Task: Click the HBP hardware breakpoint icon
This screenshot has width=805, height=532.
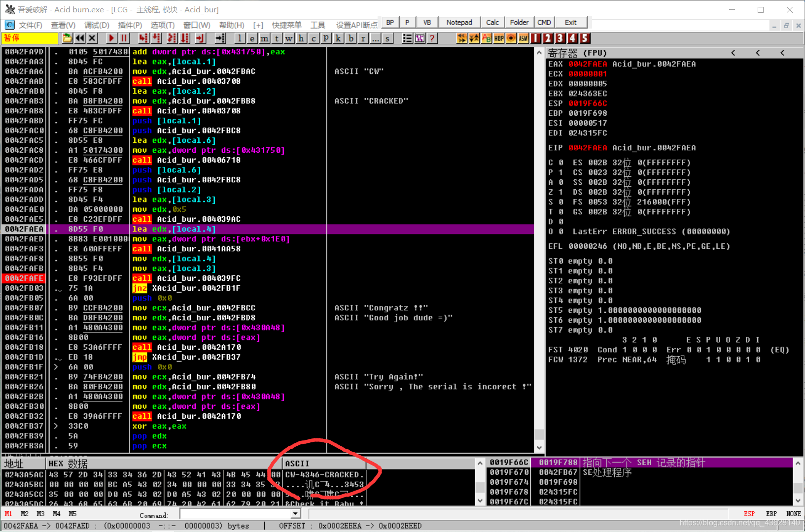Action: click(499, 38)
